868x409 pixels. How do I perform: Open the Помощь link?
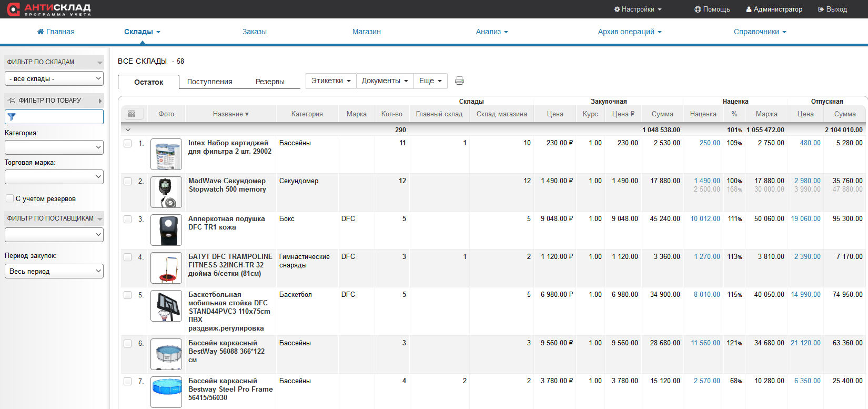pos(712,9)
